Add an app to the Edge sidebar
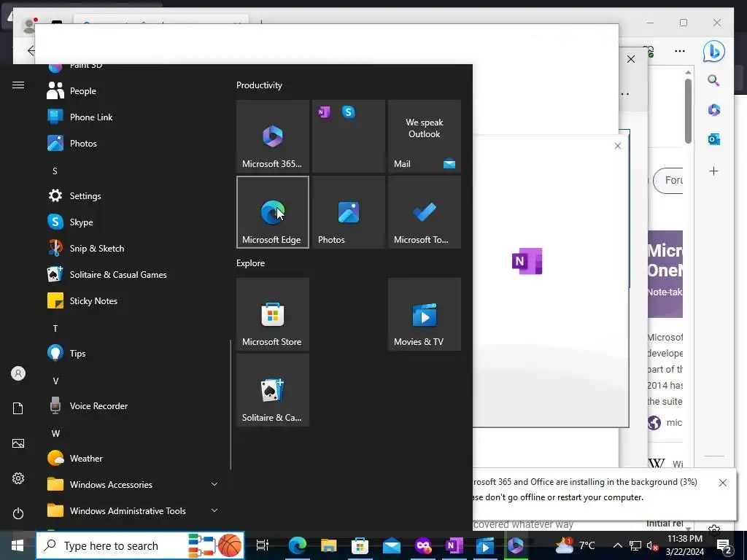Viewport: 747px width, 560px height. coord(713,171)
